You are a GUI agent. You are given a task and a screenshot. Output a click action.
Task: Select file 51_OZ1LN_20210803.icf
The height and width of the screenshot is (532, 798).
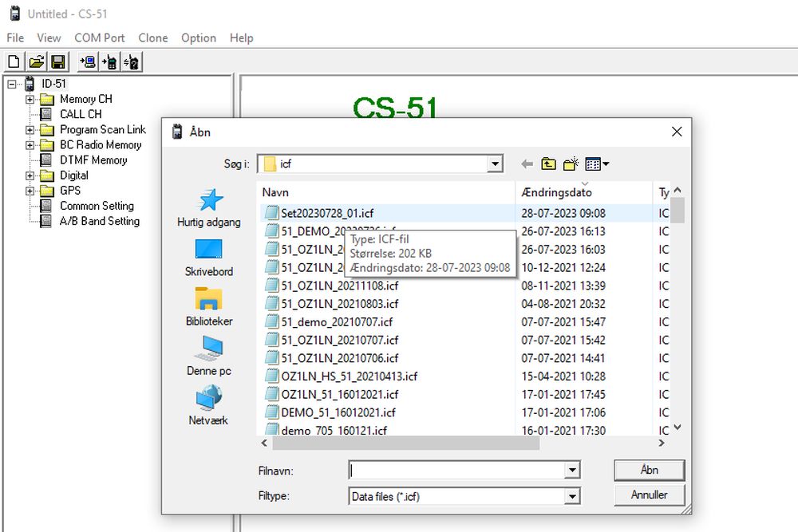(x=339, y=304)
